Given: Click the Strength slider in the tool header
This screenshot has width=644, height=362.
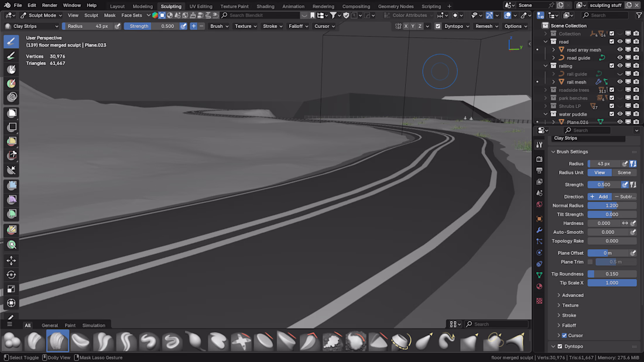Looking at the screenshot, I should (x=151, y=26).
